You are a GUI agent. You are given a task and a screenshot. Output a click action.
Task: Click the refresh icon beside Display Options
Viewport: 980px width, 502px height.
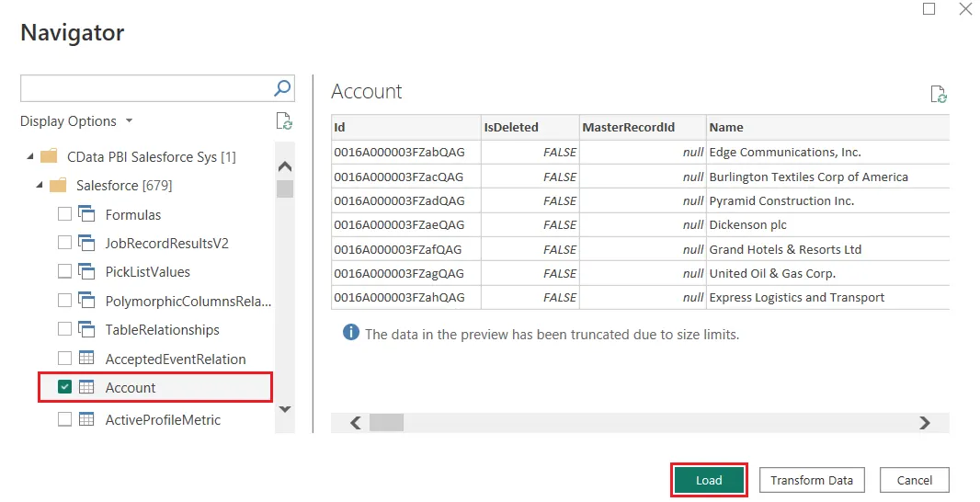coord(284,121)
